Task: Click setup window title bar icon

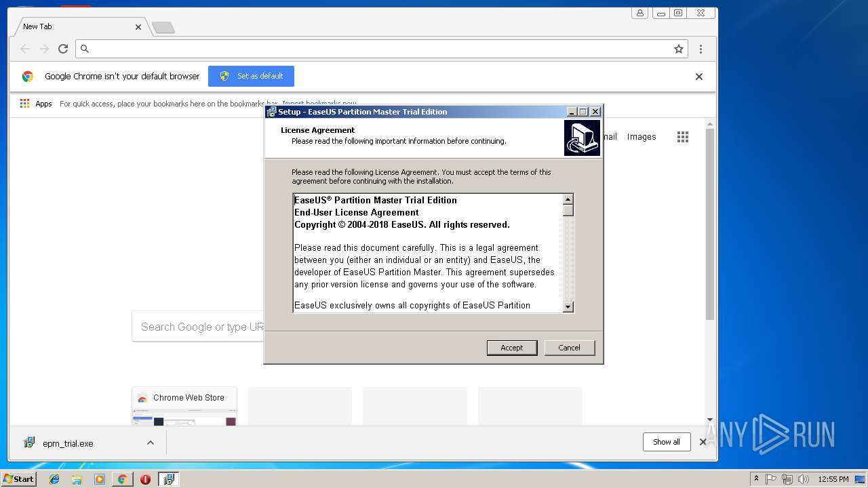Action: tap(271, 112)
